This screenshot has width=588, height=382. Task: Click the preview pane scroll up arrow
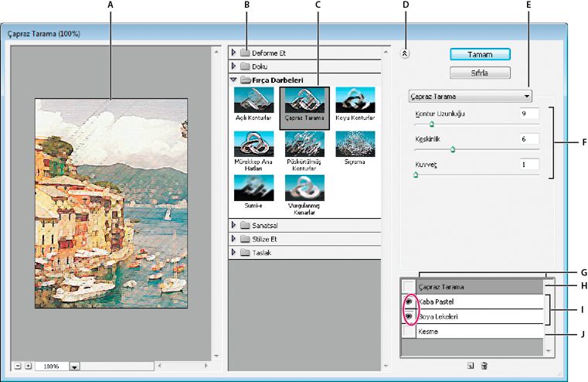coord(216,52)
